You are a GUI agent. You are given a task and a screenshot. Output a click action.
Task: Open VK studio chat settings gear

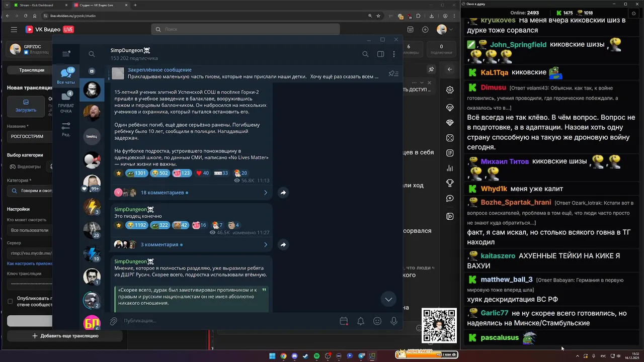(450, 90)
